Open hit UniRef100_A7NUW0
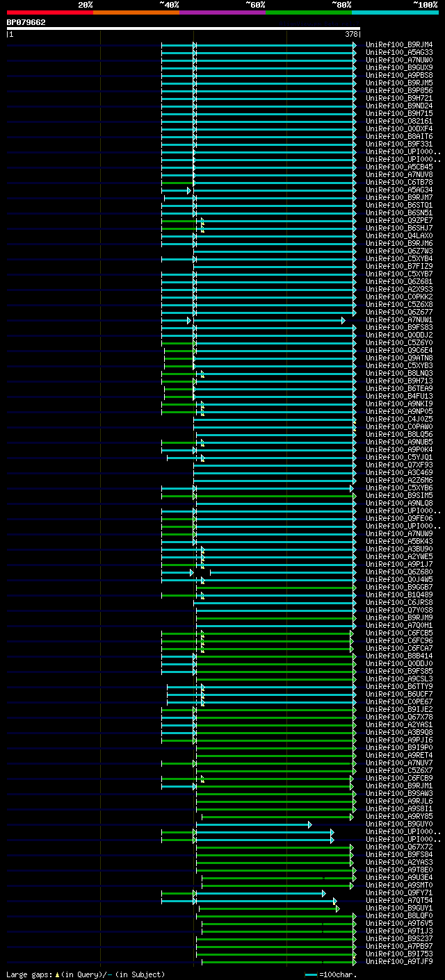The width and height of the screenshot is (445, 980). pyautogui.click(x=399, y=60)
